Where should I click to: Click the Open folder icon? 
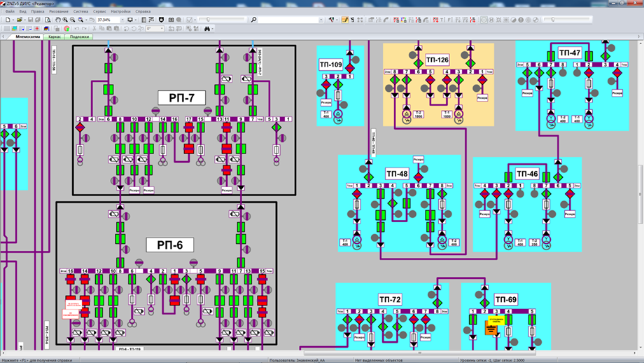point(20,20)
